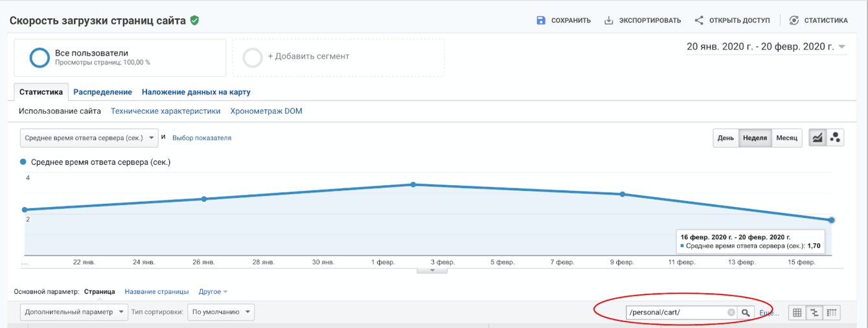Click the Сохранить save icon
Screen dimensions: 868x328
pos(542,20)
